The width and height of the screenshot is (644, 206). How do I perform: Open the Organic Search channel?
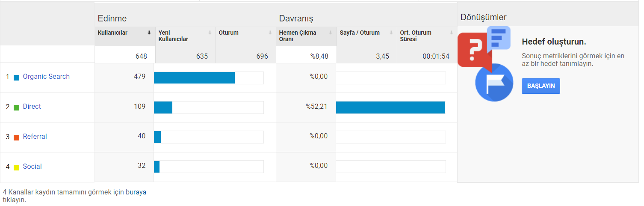46,76
